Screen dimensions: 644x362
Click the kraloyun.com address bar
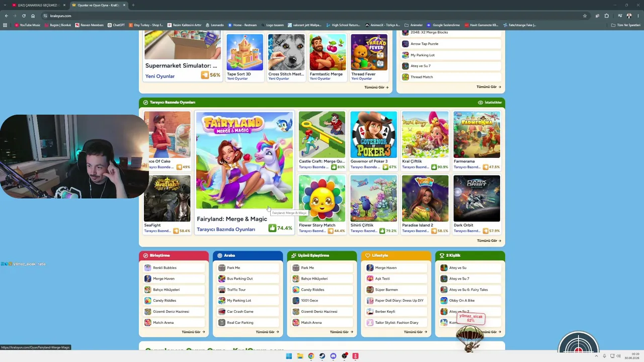point(312,16)
